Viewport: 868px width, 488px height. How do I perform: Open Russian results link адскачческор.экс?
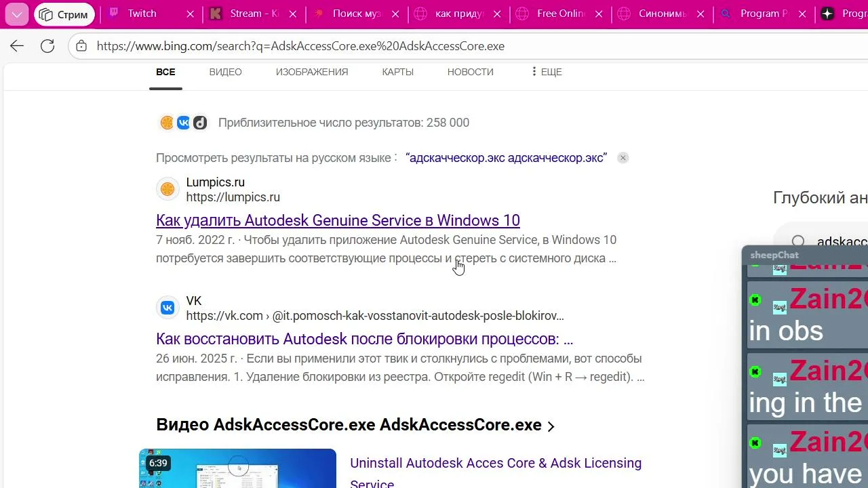[507, 158]
